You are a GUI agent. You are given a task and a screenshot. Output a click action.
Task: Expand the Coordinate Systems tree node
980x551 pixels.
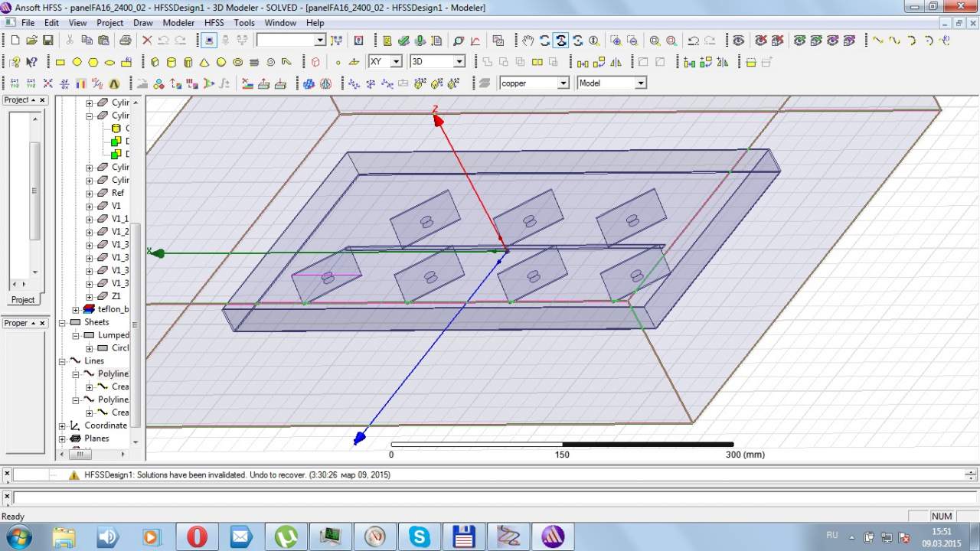point(63,425)
